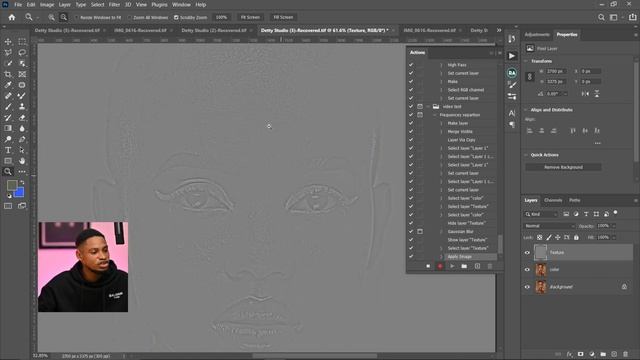
Task: Open the layer Kind filter dropdown
Action: click(541, 214)
